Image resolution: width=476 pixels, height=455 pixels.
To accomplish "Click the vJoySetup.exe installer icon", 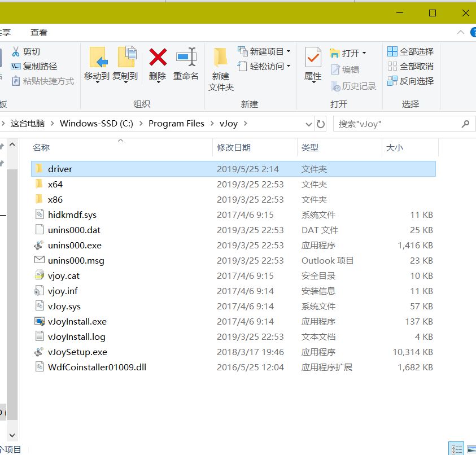I will [39, 352].
